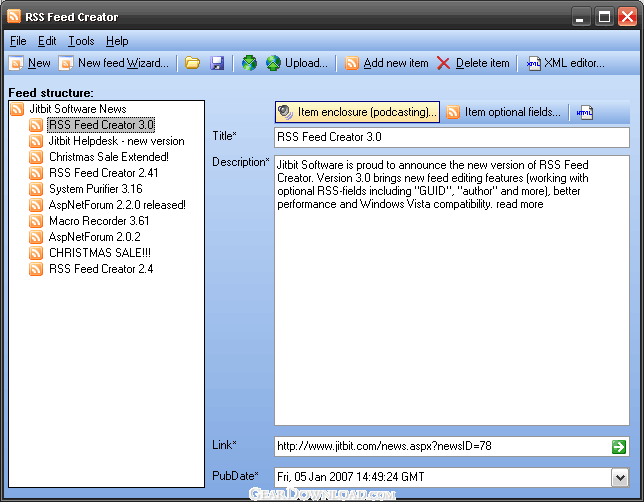Screen dimensions: 644x502
Task: Select RSS Feed Creator 3.0 tree item
Action: [x=101, y=125]
